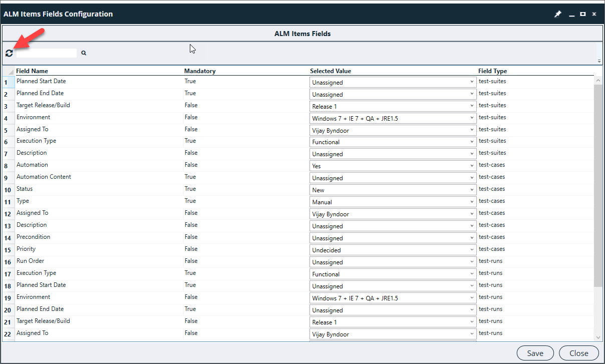Sort by the Field Name column header
The width and height of the screenshot is (605, 364).
coord(32,71)
